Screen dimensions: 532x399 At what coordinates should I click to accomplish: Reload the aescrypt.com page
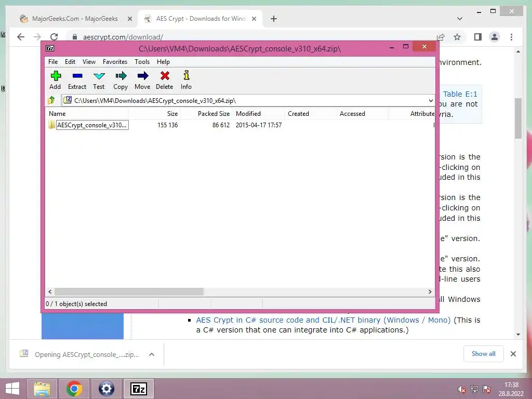click(54, 37)
